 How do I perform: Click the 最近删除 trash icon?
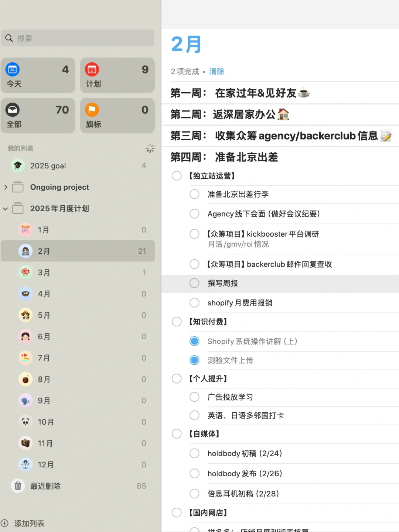18,486
